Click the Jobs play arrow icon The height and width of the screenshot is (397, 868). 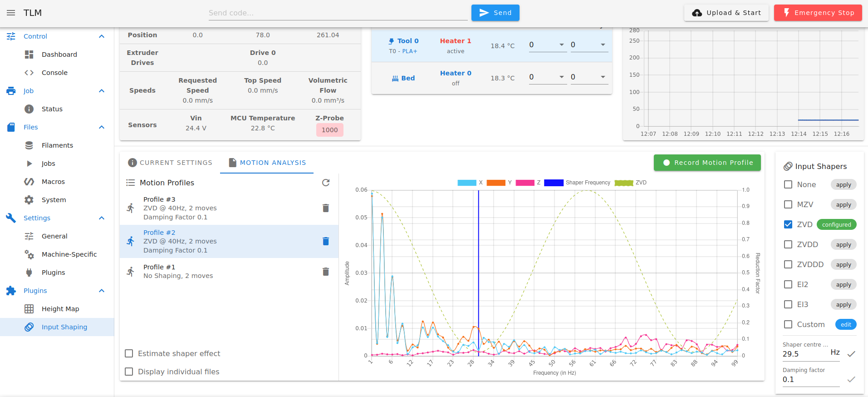tap(29, 164)
